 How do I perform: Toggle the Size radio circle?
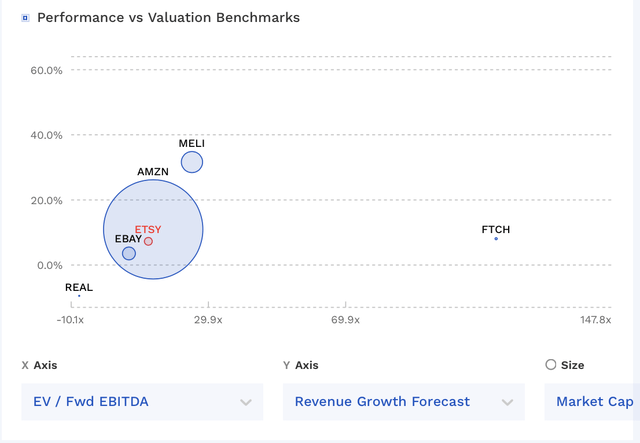pos(551,365)
